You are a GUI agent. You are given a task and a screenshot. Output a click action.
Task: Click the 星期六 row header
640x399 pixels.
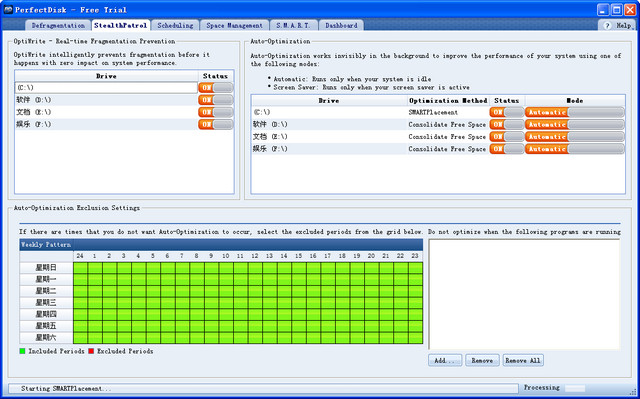click(46, 338)
